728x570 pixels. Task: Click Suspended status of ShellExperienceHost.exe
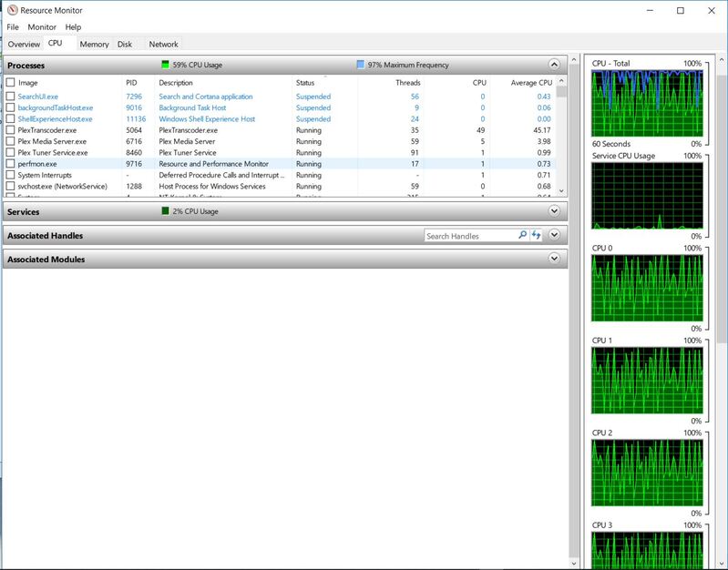pyautogui.click(x=313, y=119)
